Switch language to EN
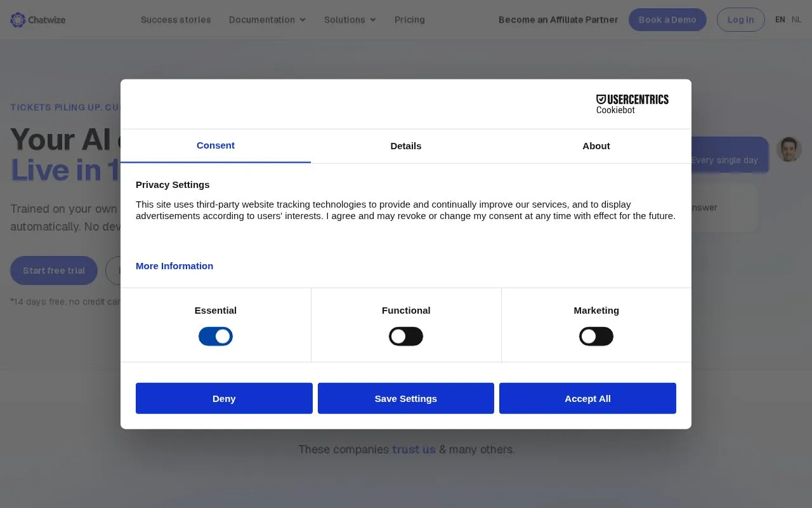The width and height of the screenshot is (812, 508). click(x=780, y=20)
